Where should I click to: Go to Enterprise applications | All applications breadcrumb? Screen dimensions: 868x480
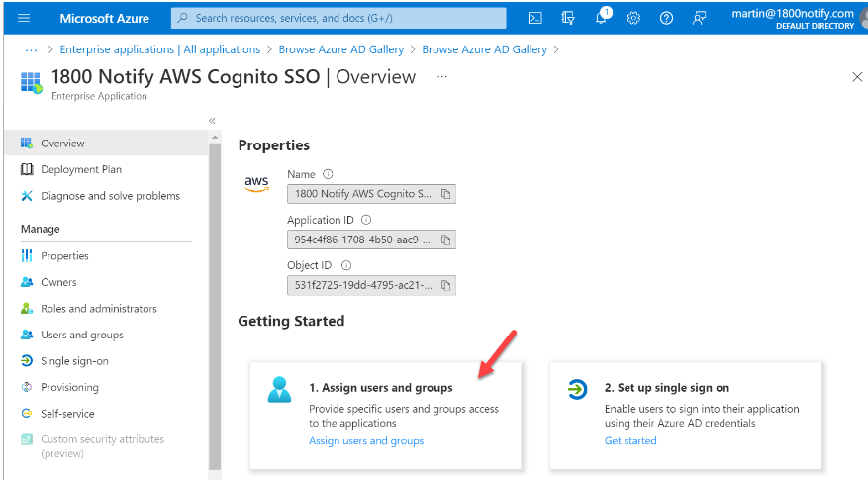coord(160,49)
